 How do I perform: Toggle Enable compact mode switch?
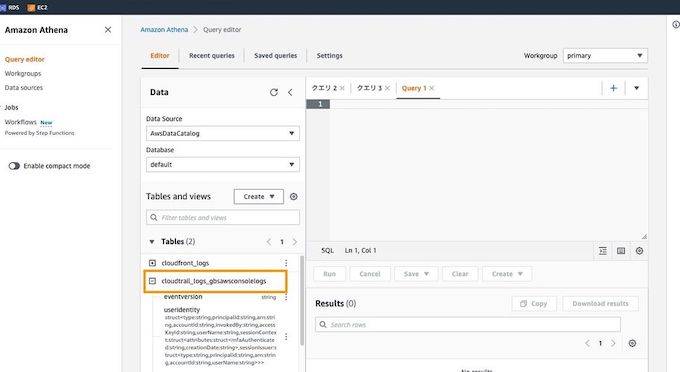point(14,166)
